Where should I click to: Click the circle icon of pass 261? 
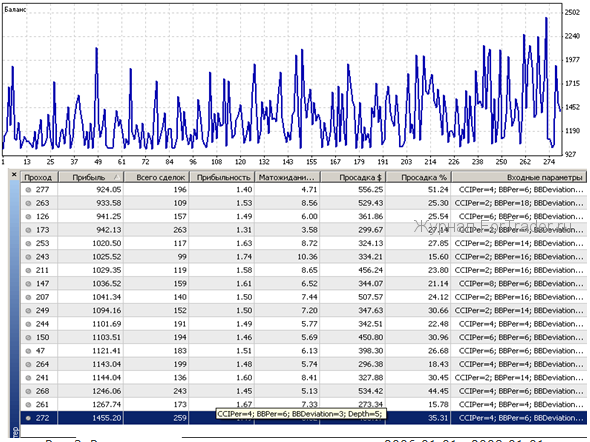28,405
